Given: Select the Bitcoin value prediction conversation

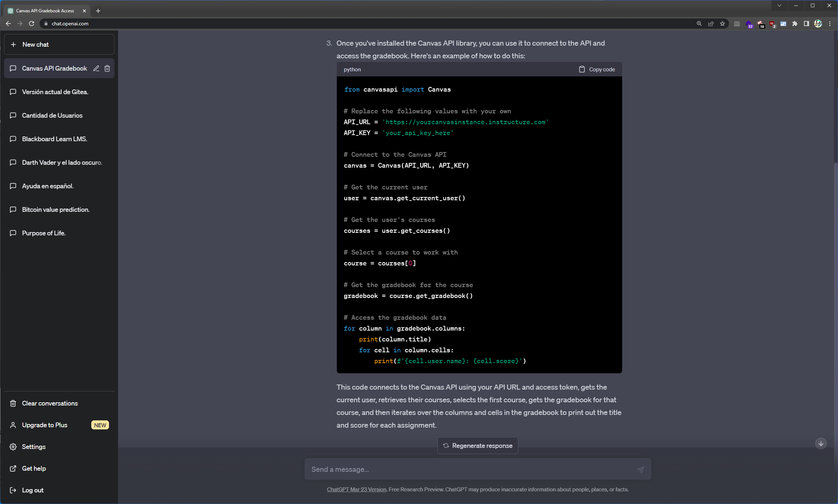Looking at the screenshot, I should 55,210.
